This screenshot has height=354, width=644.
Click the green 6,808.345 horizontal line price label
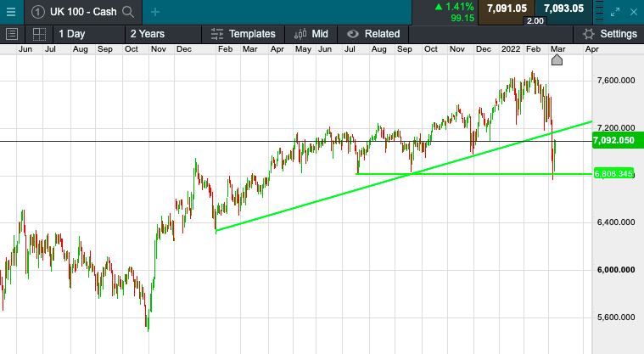click(x=614, y=173)
